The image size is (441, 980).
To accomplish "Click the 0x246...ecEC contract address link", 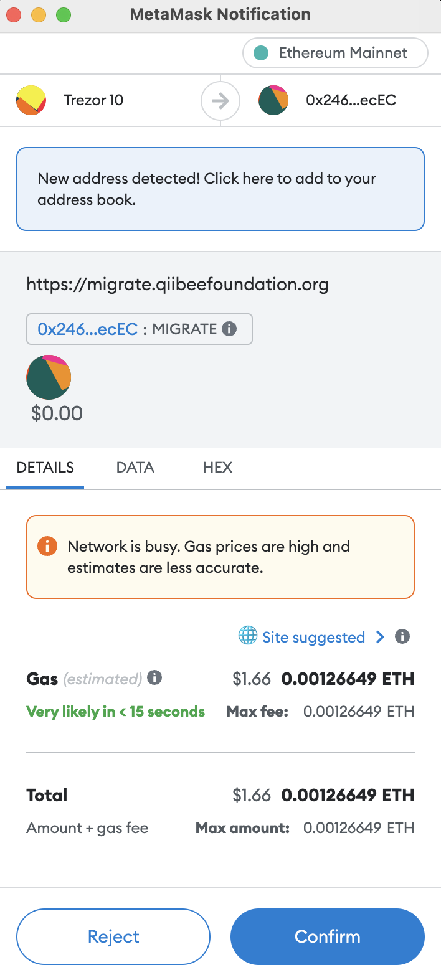I will point(88,329).
